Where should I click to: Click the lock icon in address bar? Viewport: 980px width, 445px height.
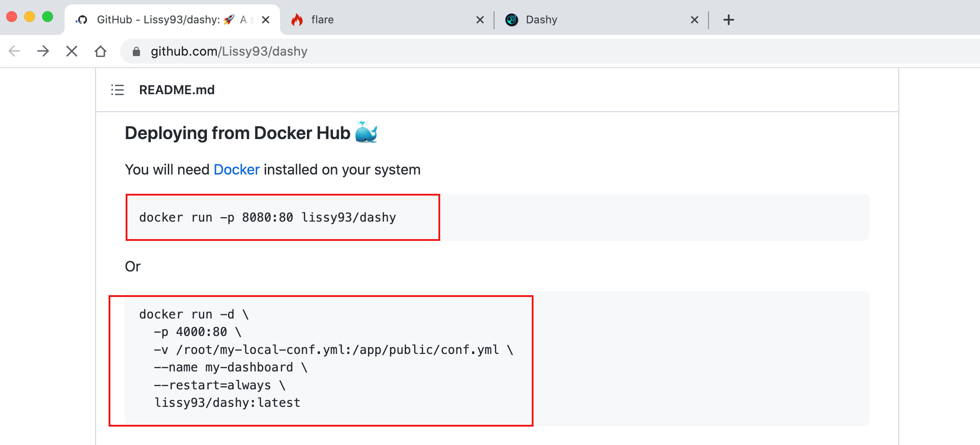[x=136, y=52]
